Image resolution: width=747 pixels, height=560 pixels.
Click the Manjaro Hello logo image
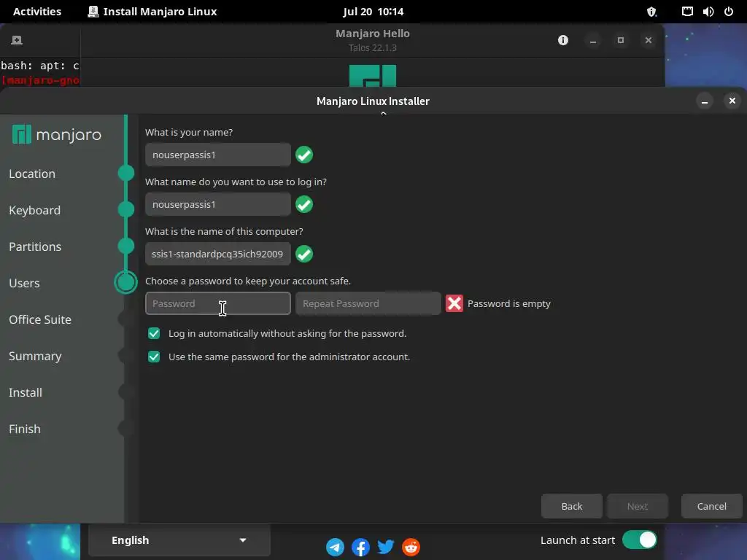pyautogui.click(x=373, y=76)
